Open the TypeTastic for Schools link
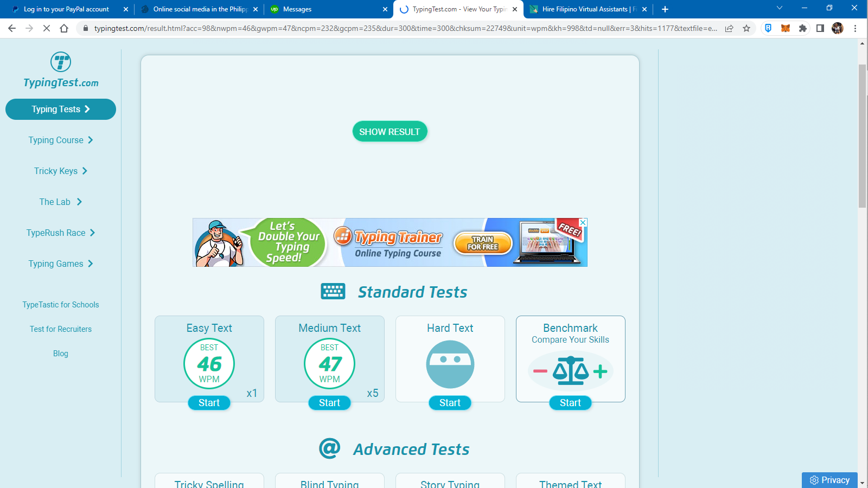Screen dimensions: 868x488 pyautogui.click(x=61, y=305)
